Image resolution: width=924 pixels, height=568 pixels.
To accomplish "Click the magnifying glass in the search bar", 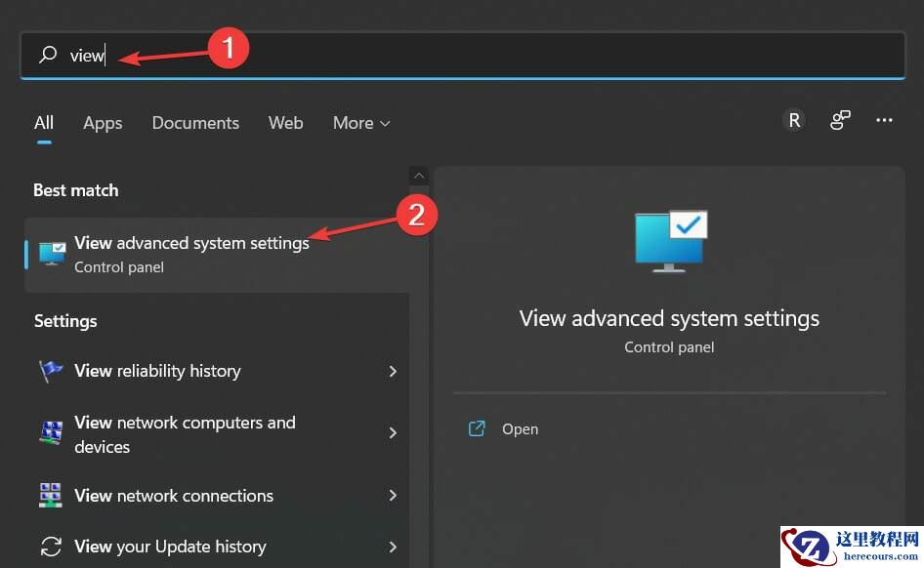I will pyautogui.click(x=48, y=56).
